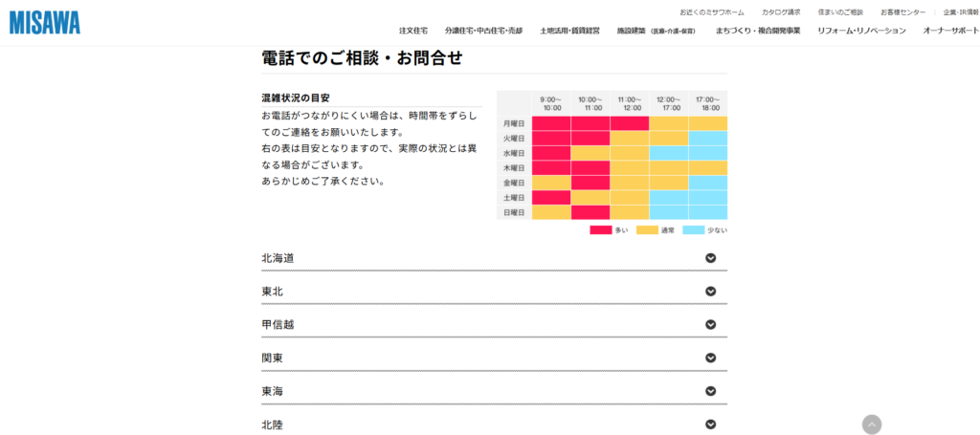
Task: Expand the 甲信越 region chevron icon
Action: pyautogui.click(x=710, y=325)
